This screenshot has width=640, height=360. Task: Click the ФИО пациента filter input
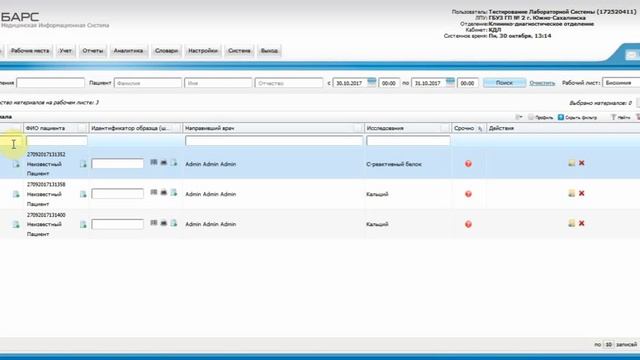(57, 141)
